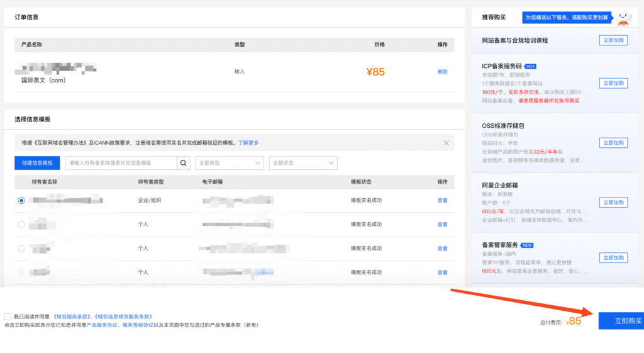The image size is (644, 353).
Task: Select the enterprise/organization template radio button
Action: click(21, 200)
